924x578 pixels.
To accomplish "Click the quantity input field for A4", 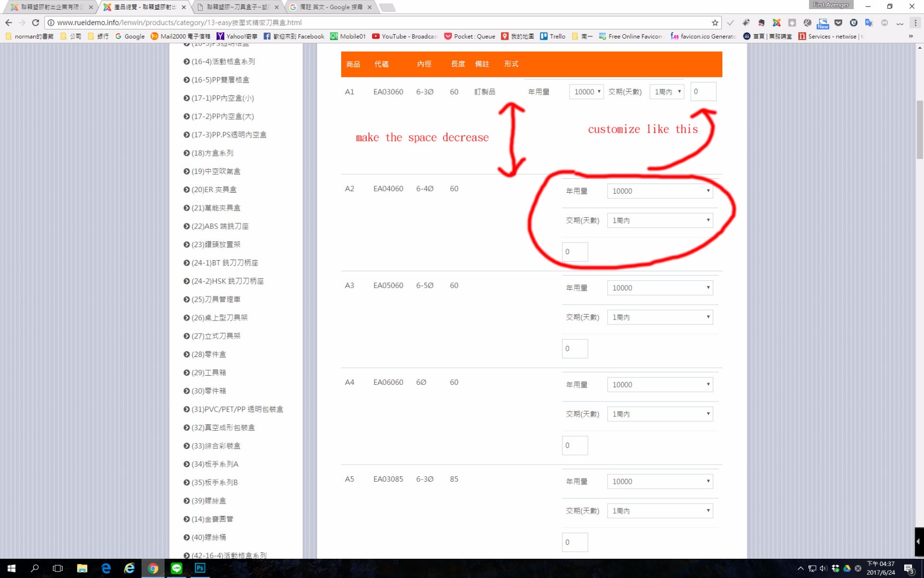I will click(575, 446).
